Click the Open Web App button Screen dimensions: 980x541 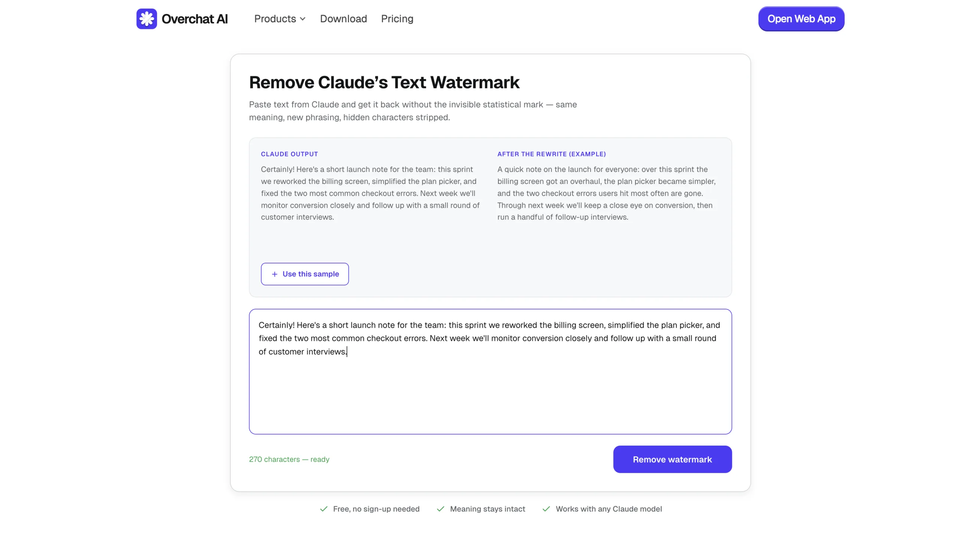[801, 18]
